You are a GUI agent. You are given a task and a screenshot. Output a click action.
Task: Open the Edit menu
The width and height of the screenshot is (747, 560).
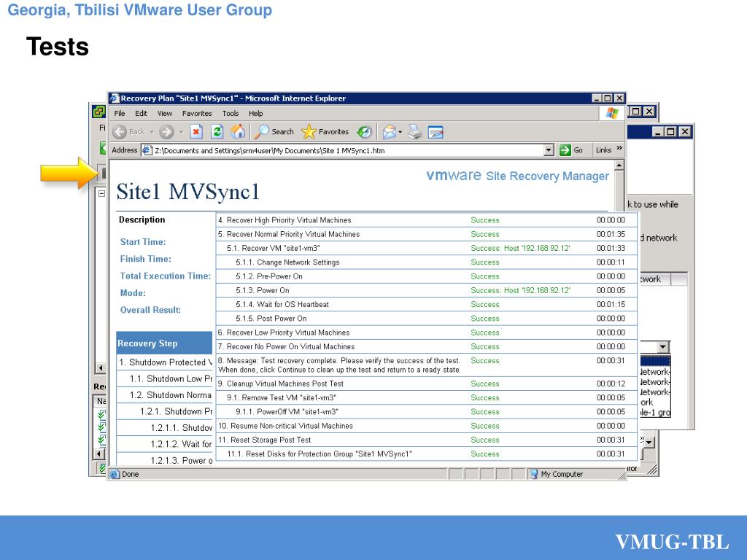[141, 113]
